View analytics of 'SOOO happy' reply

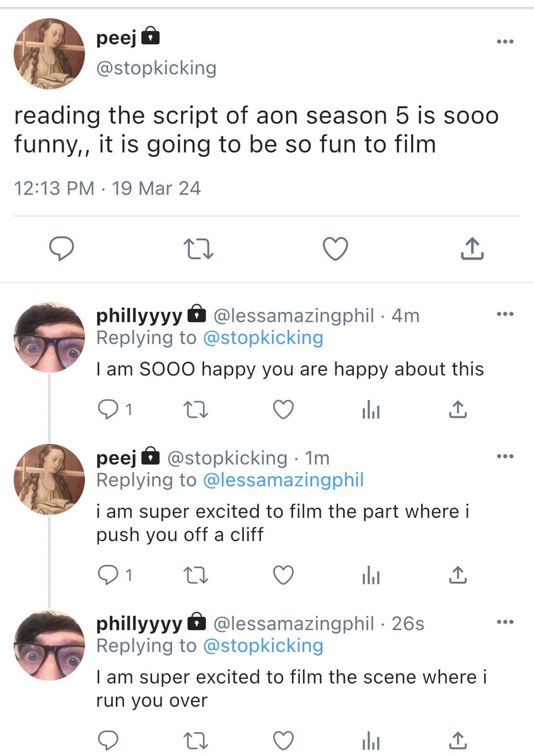click(x=371, y=411)
